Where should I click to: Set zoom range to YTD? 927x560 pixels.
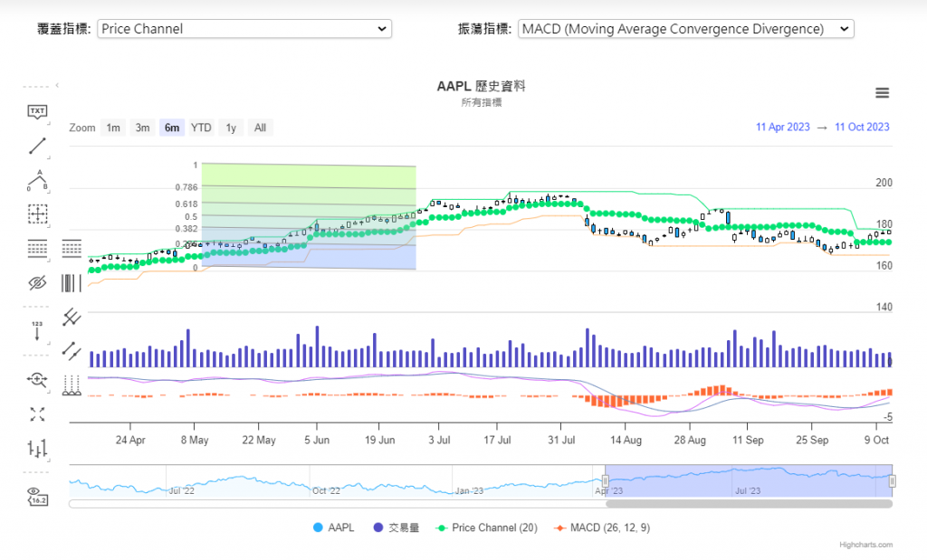tap(201, 128)
